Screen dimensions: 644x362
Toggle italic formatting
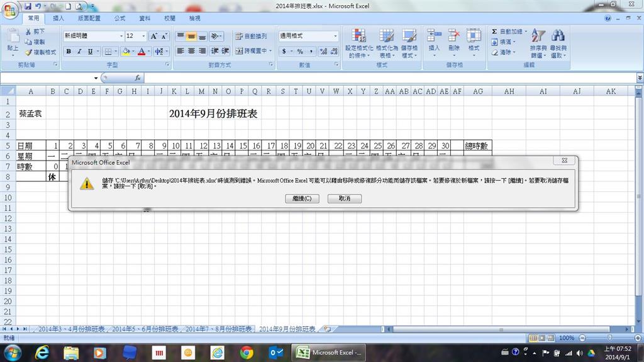click(79, 52)
